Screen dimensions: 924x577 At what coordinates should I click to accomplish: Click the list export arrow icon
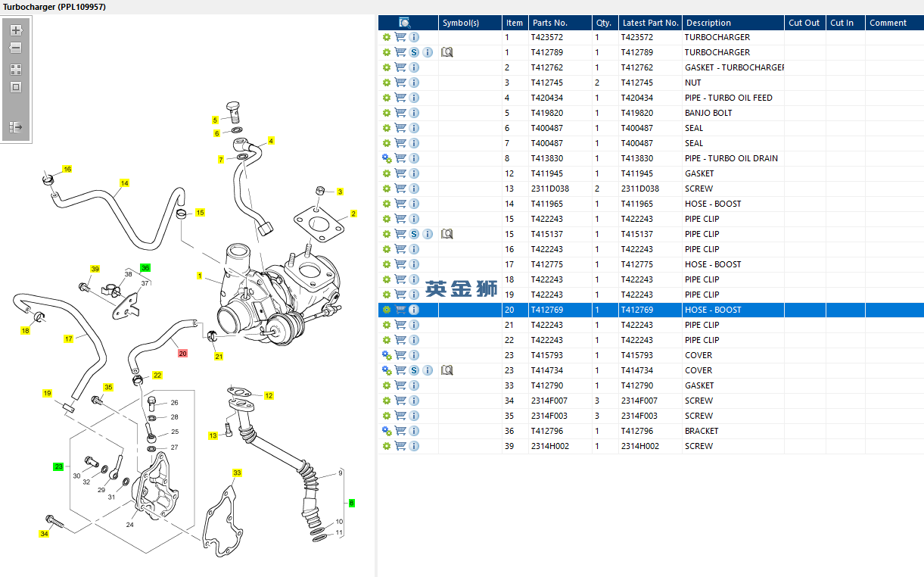(16, 127)
